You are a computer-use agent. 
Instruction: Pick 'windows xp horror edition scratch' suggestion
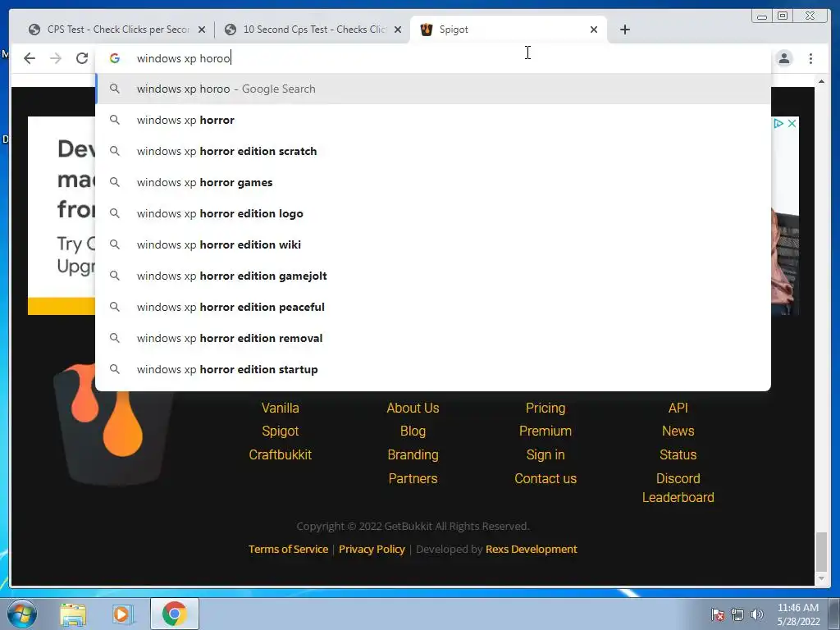pos(433,151)
